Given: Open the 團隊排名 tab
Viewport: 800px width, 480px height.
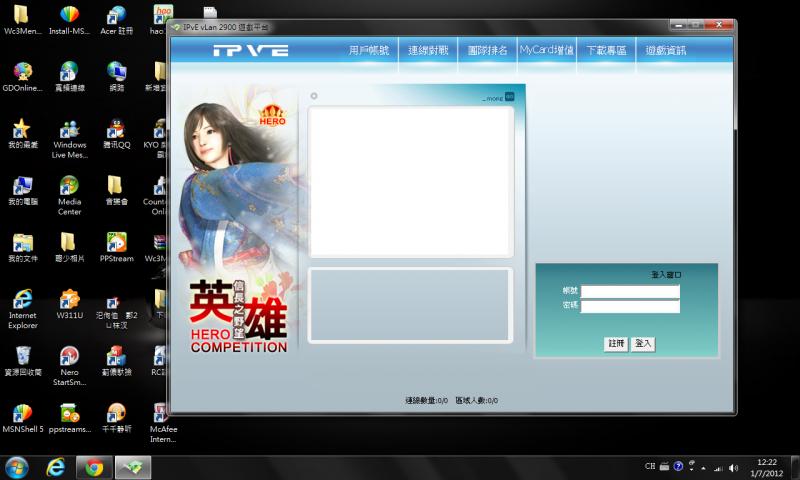Looking at the screenshot, I should (x=487, y=50).
